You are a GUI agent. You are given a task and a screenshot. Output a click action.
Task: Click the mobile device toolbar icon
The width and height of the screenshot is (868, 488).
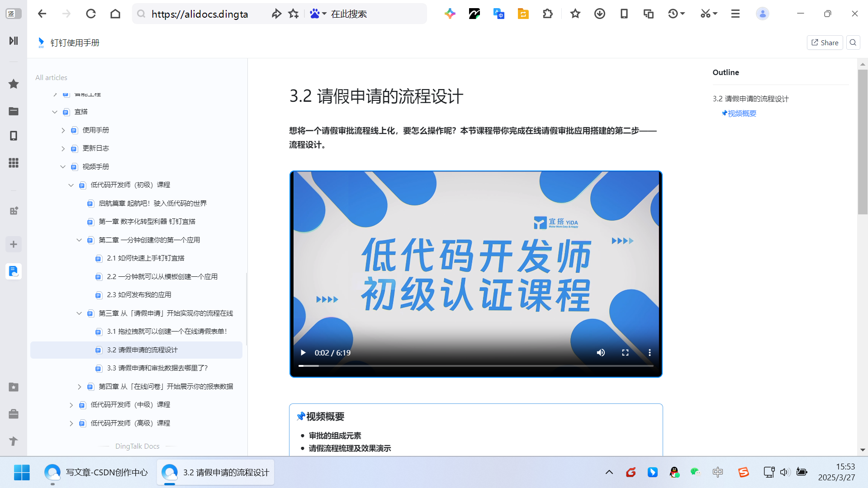click(x=624, y=14)
